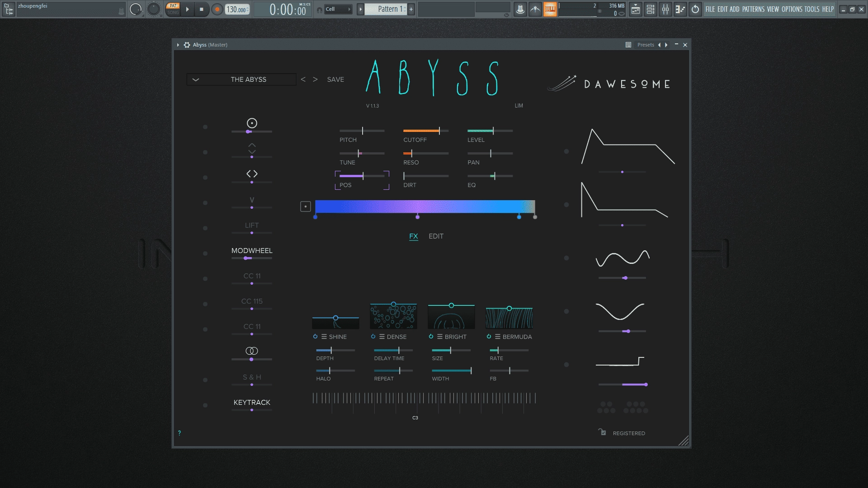Switch to the EDIT tab in Abyss
The width and height of the screenshot is (868, 488).
[x=436, y=236]
